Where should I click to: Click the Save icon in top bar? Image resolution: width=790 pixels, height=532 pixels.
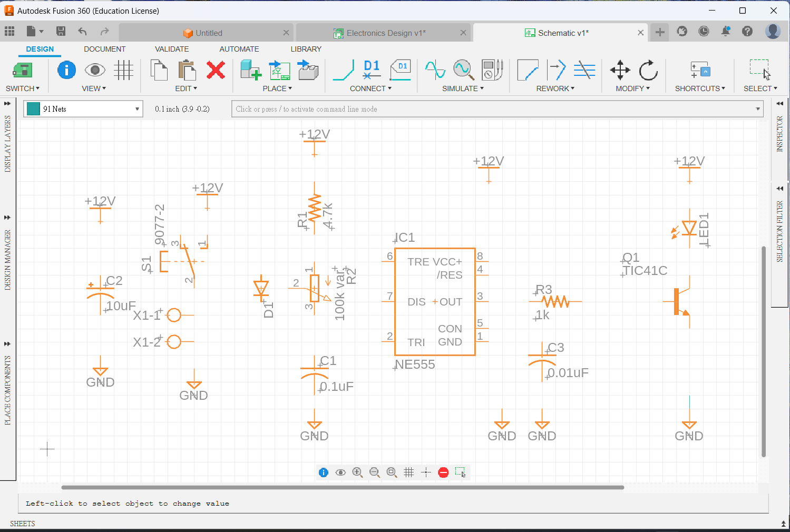(61, 32)
